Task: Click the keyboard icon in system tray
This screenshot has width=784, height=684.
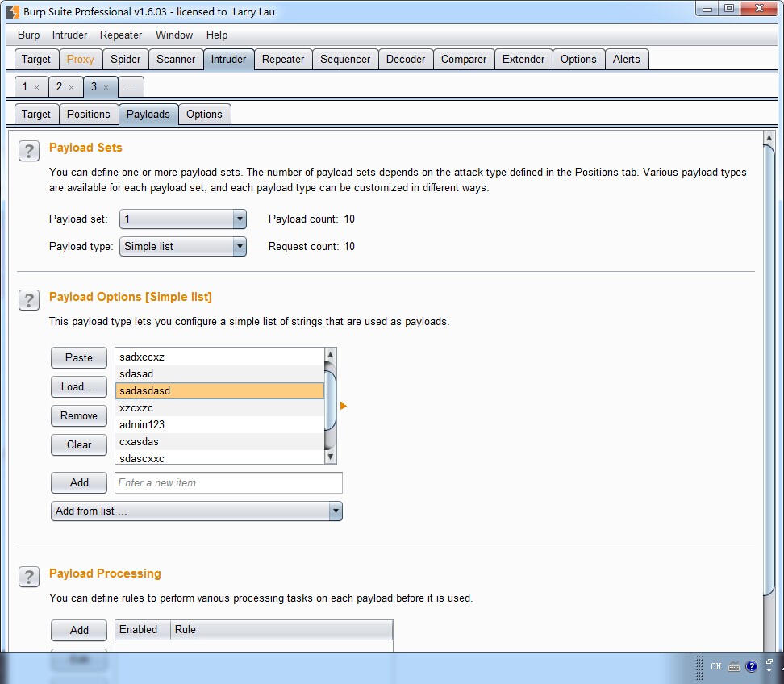Action: point(734,666)
